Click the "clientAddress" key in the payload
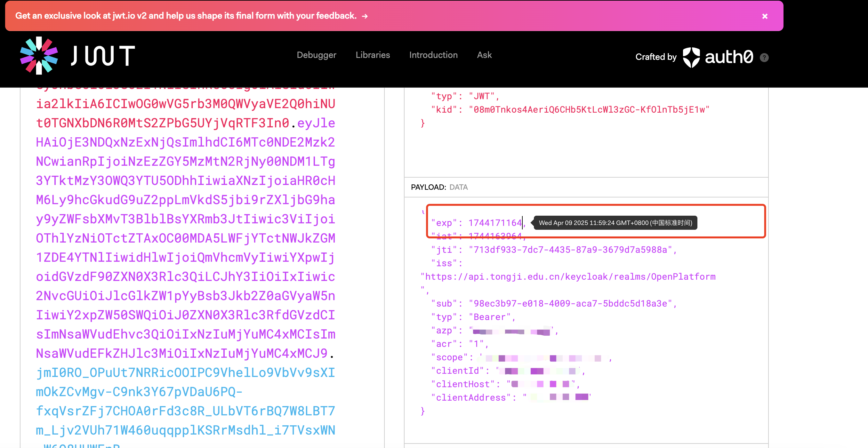Image resolution: width=868 pixels, height=448 pixels. pyautogui.click(x=471, y=398)
